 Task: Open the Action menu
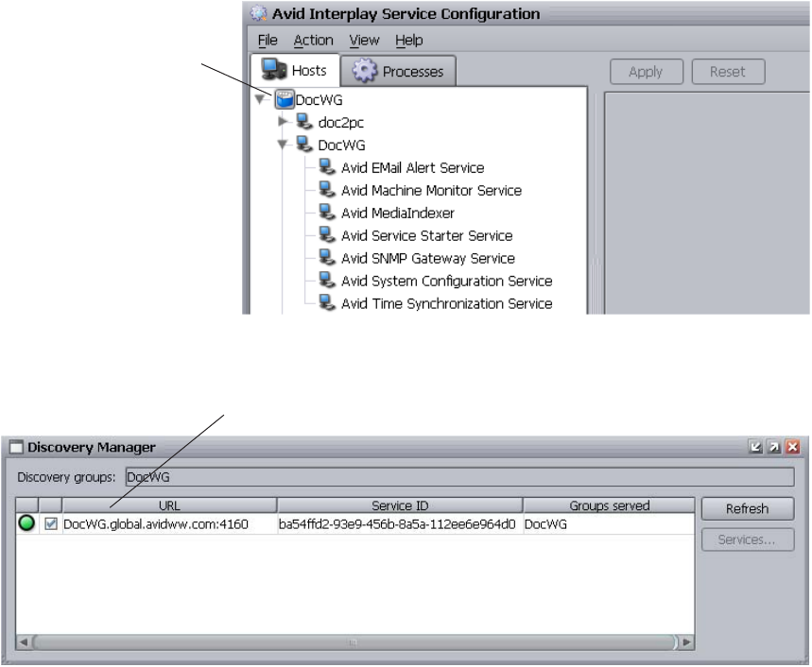click(313, 41)
